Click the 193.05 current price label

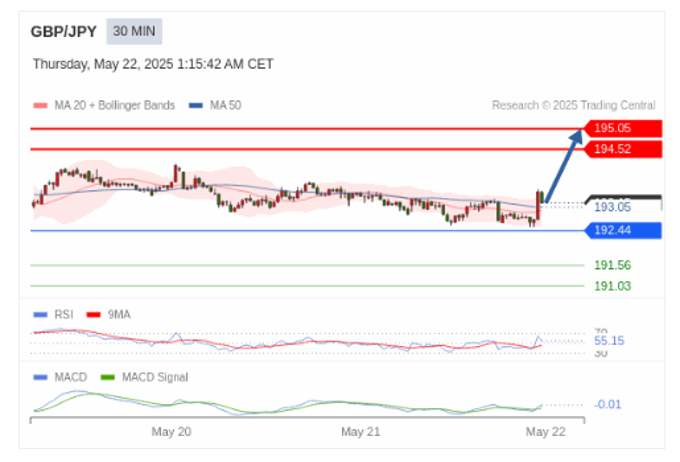click(x=612, y=207)
